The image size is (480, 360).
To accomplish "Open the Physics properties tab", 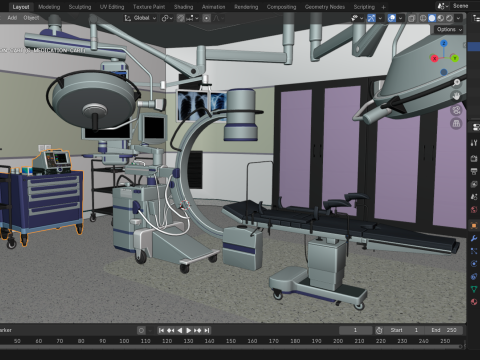I will [x=474, y=264].
